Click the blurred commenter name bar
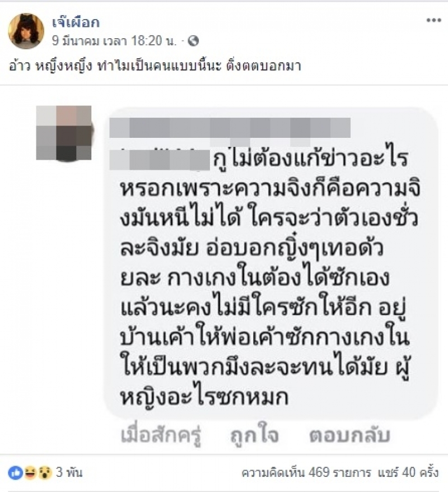The image size is (448, 492). 230,128
